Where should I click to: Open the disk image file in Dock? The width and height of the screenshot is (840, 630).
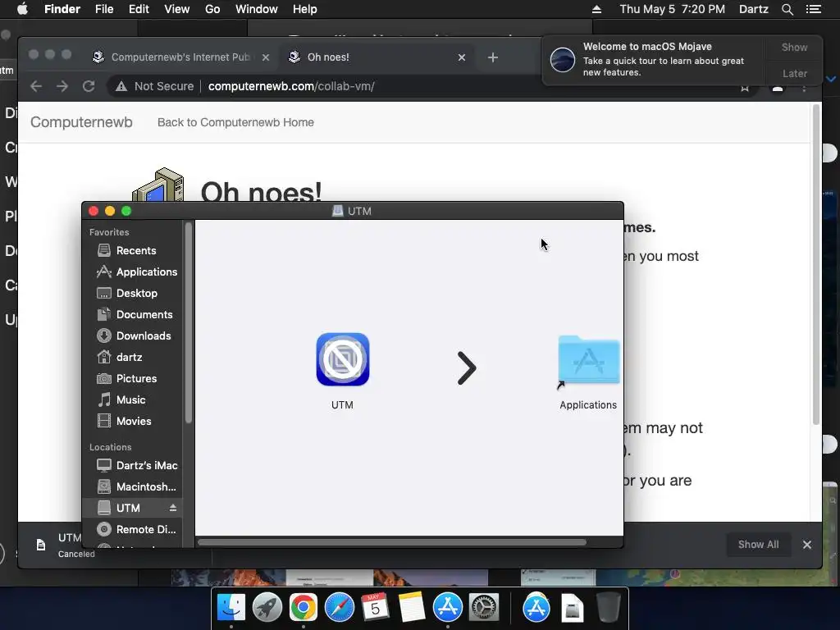click(572, 608)
